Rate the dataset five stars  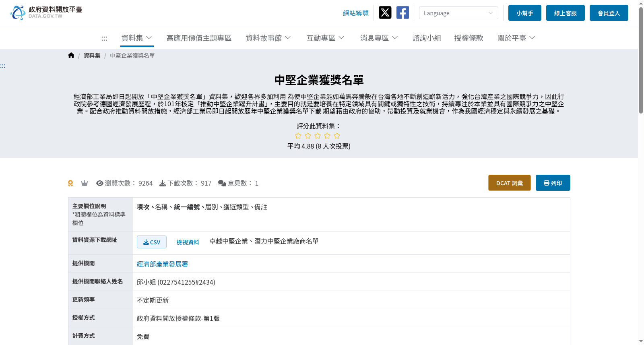point(337,136)
